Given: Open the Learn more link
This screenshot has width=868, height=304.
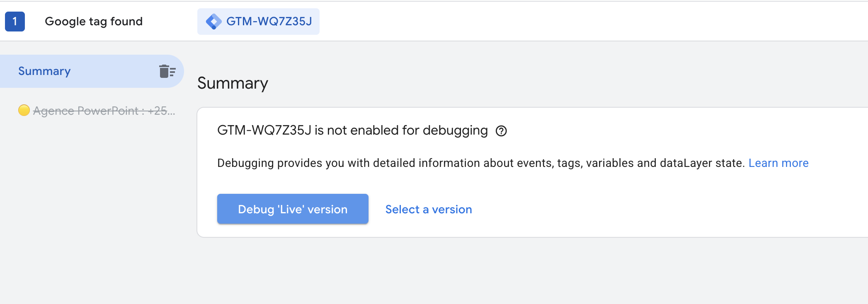Looking at the screenshot, I should pyautogui.click(x=778, y=163).
